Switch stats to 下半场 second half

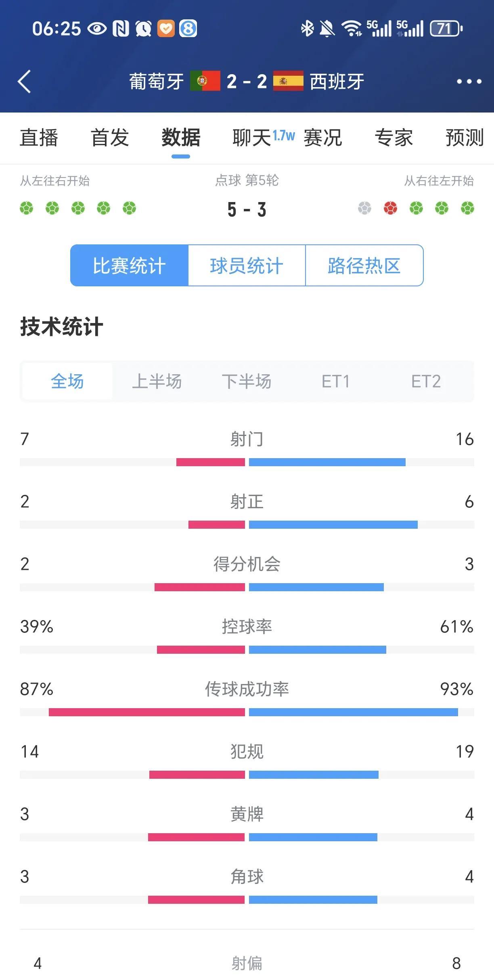click(x=247, y=381)
